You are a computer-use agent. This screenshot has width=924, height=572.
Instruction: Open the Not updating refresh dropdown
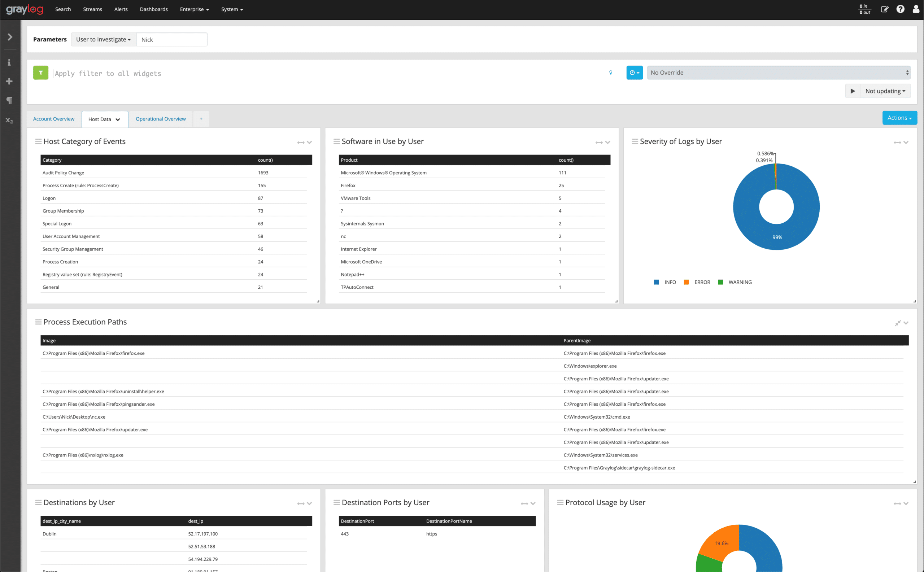(885, 91)
